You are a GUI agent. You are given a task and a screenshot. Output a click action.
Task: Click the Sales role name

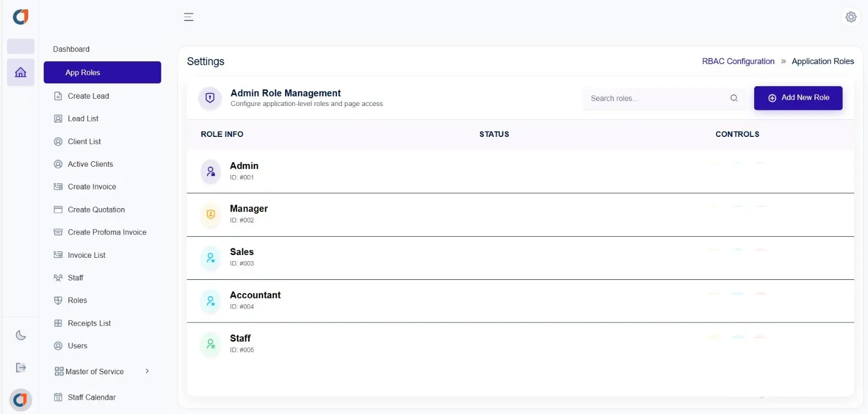click(242, 252)
